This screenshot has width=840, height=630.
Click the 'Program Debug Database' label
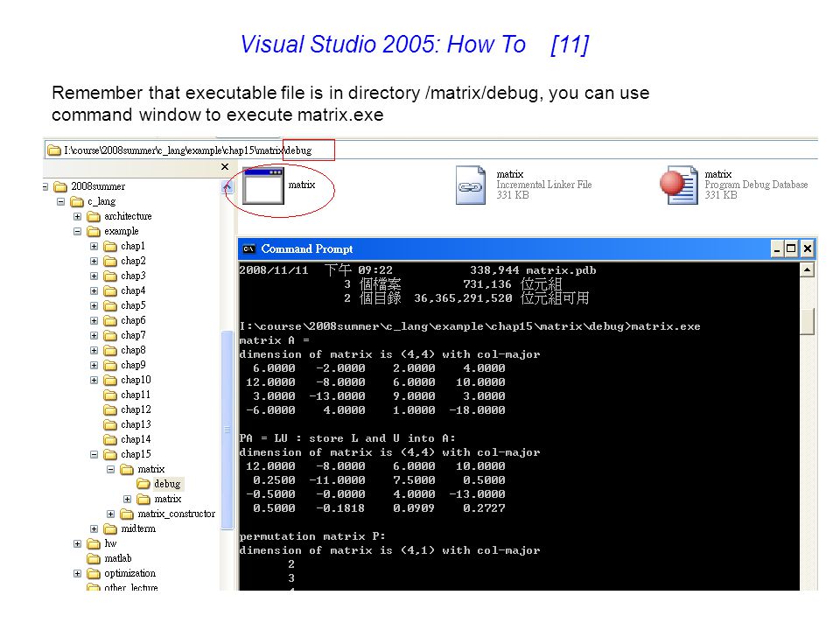756,185
